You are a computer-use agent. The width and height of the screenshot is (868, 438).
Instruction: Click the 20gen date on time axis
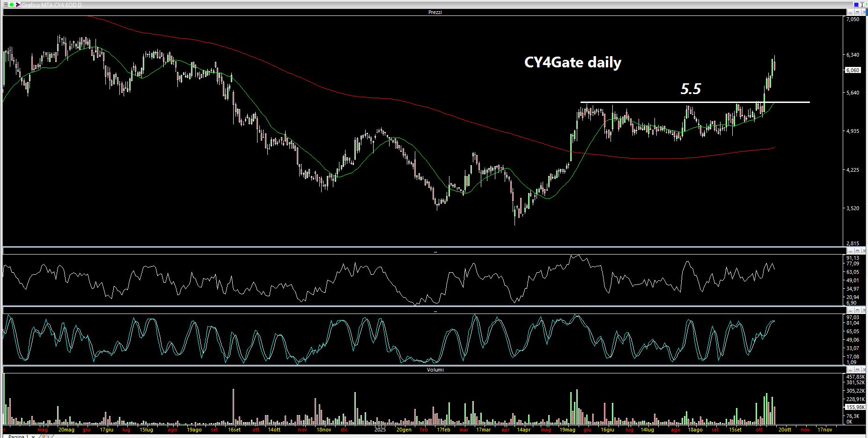click(x=404, y=430)
